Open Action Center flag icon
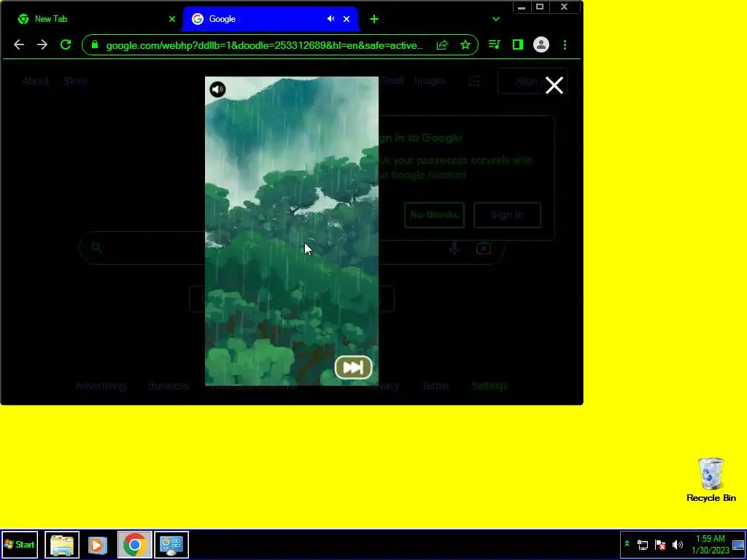The image size is (747, 560). [660, 545]
